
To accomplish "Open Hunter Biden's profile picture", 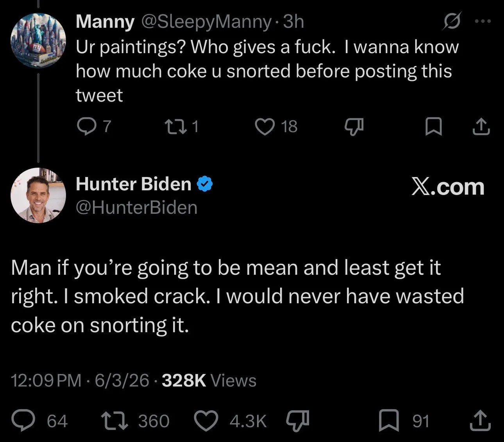I will tap(38, 195).
